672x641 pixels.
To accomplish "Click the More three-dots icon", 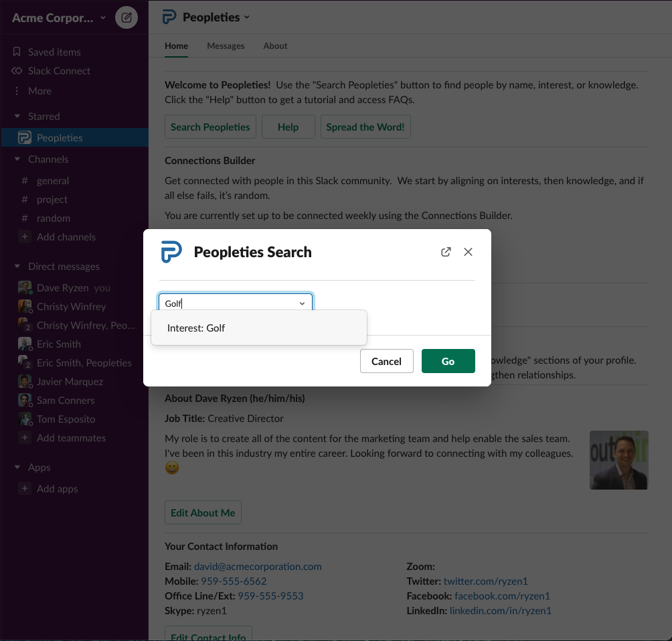I will (x=17, y=91).
